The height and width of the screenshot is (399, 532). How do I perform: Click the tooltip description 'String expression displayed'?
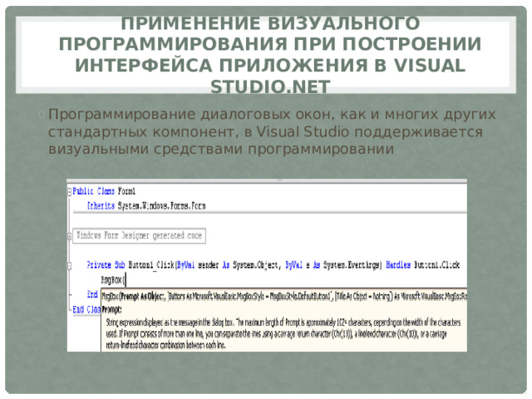pos(139,323)
